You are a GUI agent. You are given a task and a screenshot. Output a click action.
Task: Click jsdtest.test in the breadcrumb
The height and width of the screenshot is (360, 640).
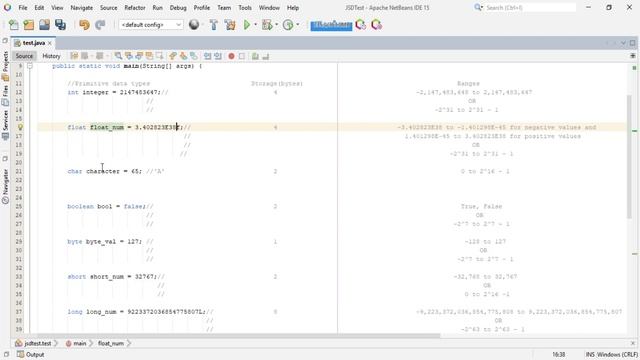pos(33,343)
